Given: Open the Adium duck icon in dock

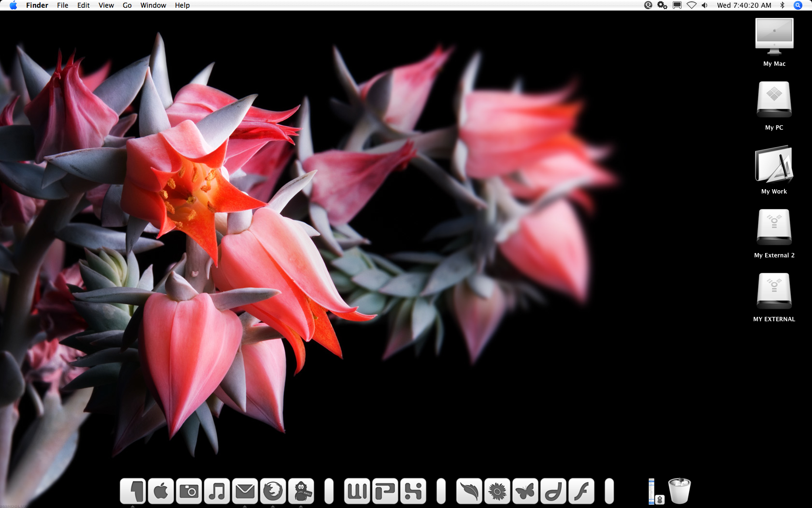Looking at the screenshot, I should [x=301, y=491].
